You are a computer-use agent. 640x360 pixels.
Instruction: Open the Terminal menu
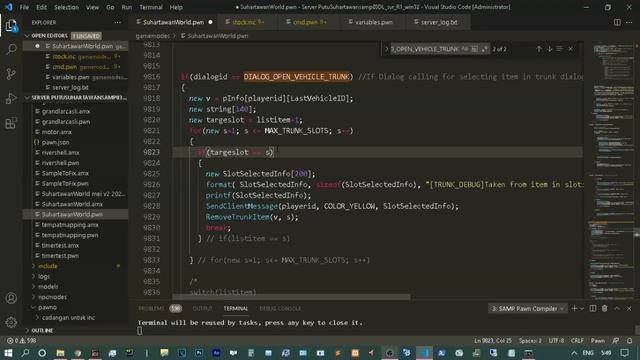click(151, 7)
